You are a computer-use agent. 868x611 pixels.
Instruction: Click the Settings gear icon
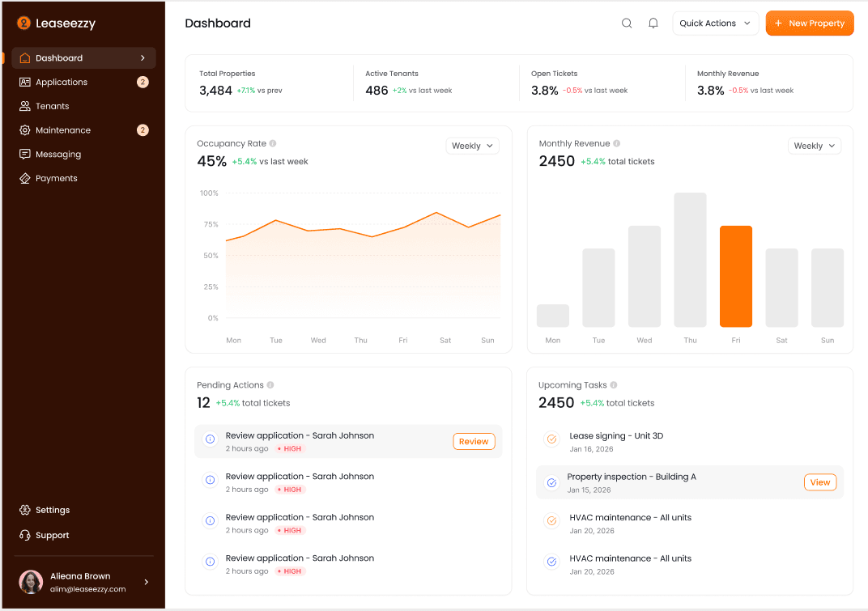tap(24, 510)
